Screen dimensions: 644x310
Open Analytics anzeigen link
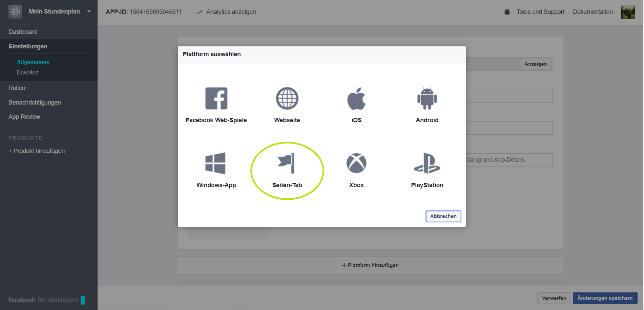click(x=231, y=12)
